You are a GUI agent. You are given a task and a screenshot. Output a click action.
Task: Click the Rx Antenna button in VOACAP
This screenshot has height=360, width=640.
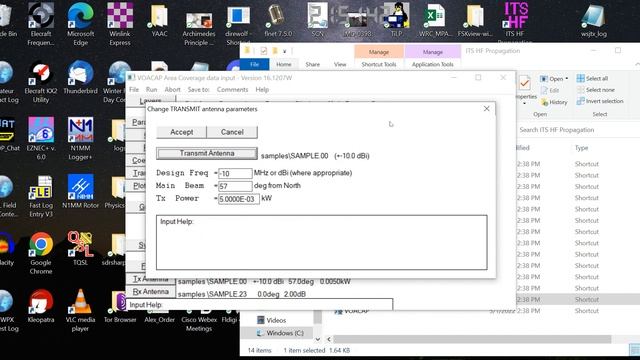tap(151, 292)
